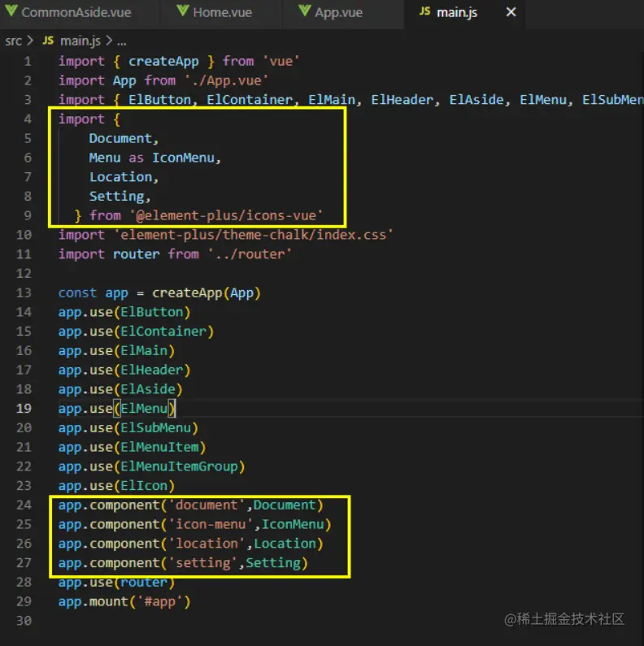Click the Vue icon on CommonAside.vue tab
The width and height of the screenshot is (644, 646).
click(11, 11)
